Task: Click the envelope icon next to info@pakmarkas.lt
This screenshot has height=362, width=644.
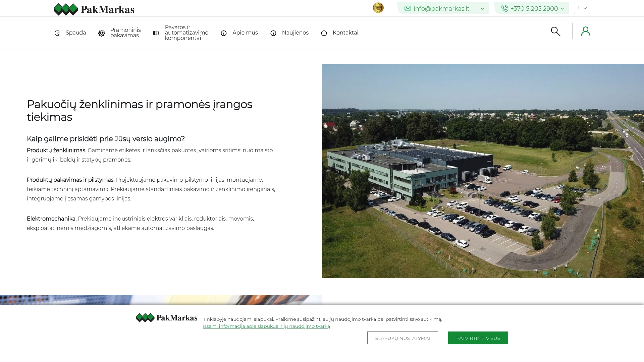Action: pyautogui.click(x=407, y=8)
